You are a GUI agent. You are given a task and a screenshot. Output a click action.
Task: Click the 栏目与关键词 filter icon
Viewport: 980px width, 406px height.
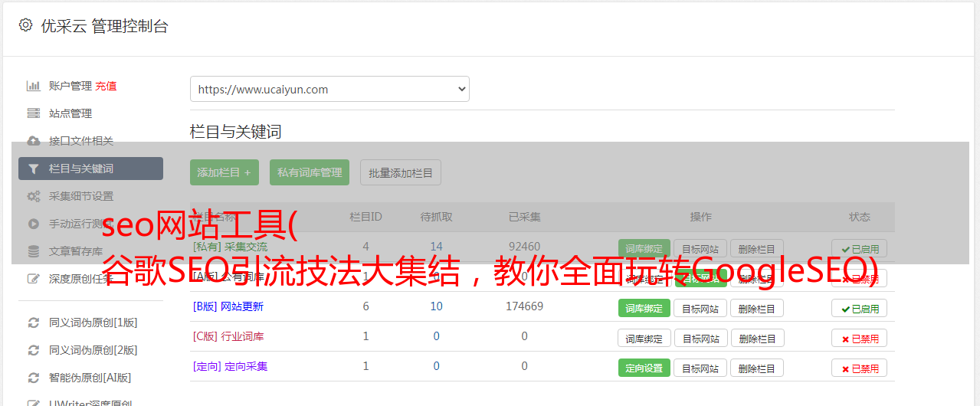tap(33, 169)
